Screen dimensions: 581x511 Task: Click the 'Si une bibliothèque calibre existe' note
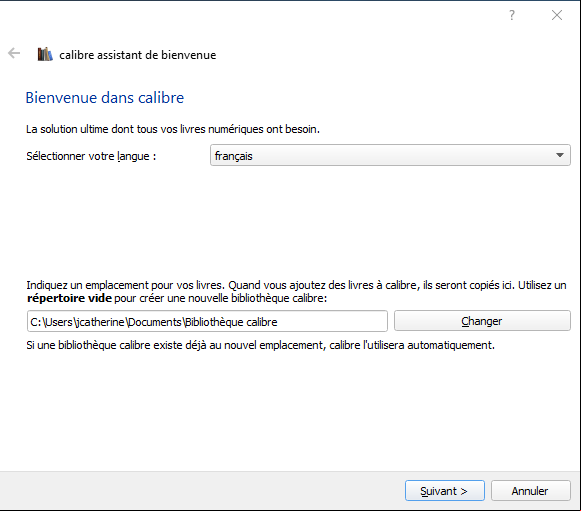[x=260, y=345]
